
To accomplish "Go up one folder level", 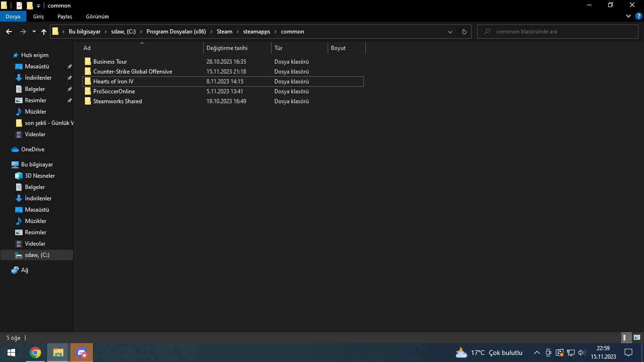I will pyautogui.click(x=44, y=32).
